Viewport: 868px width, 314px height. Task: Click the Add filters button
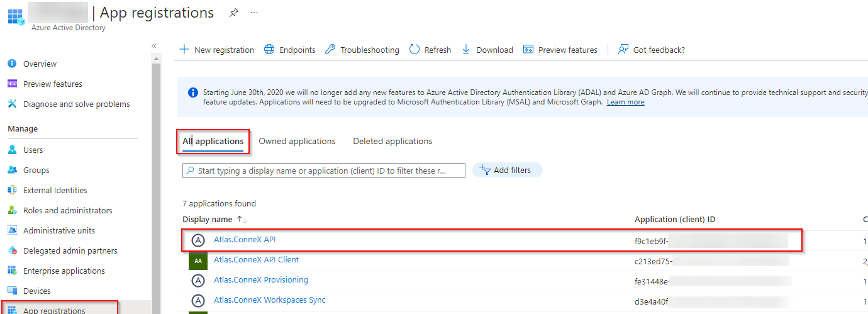click(x=507, y=170)
